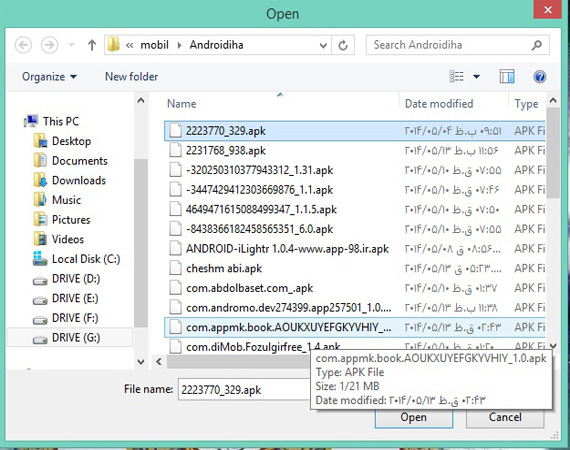The image size is (570, 450).
Task: Click the Music folder icon in the sidebar
Action: (x=40, y=200)
